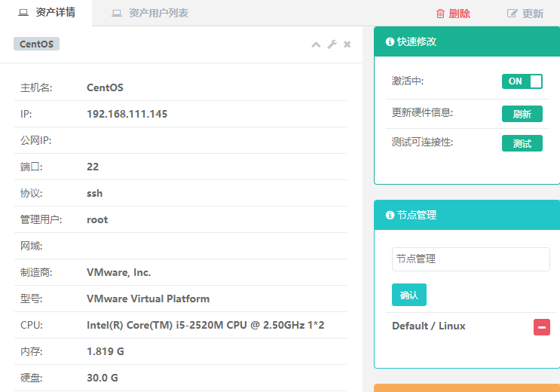Click the disk value 30.0 G
Image resolution: width=560 pixels, height=392 pixels.
pyautogui.click(x=103, y=378)
